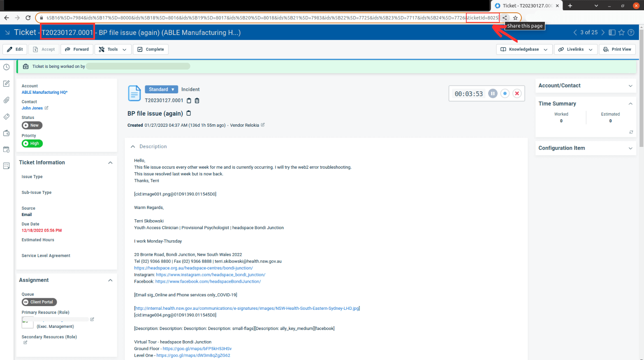
Task: Open the Ground Floor goo.gl maps link
Action: [197, 348]
